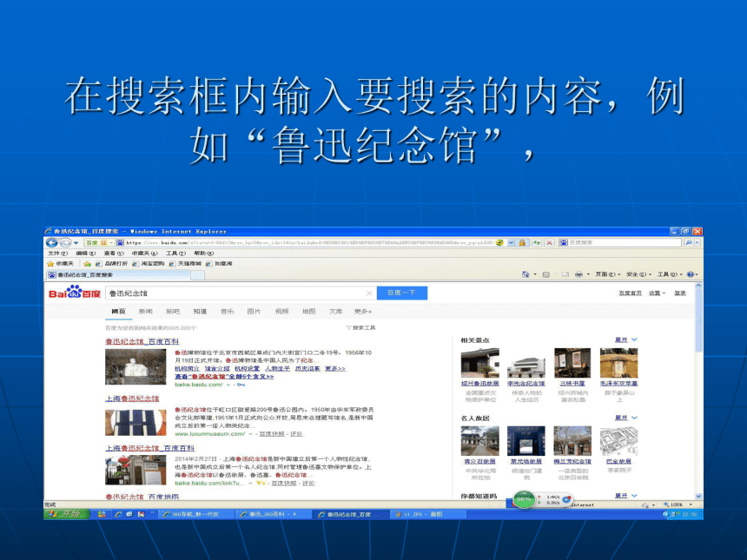The height and width of the screenshot is (560, 747).
Task: Click the blank new tab button
Action: [198, 275]
